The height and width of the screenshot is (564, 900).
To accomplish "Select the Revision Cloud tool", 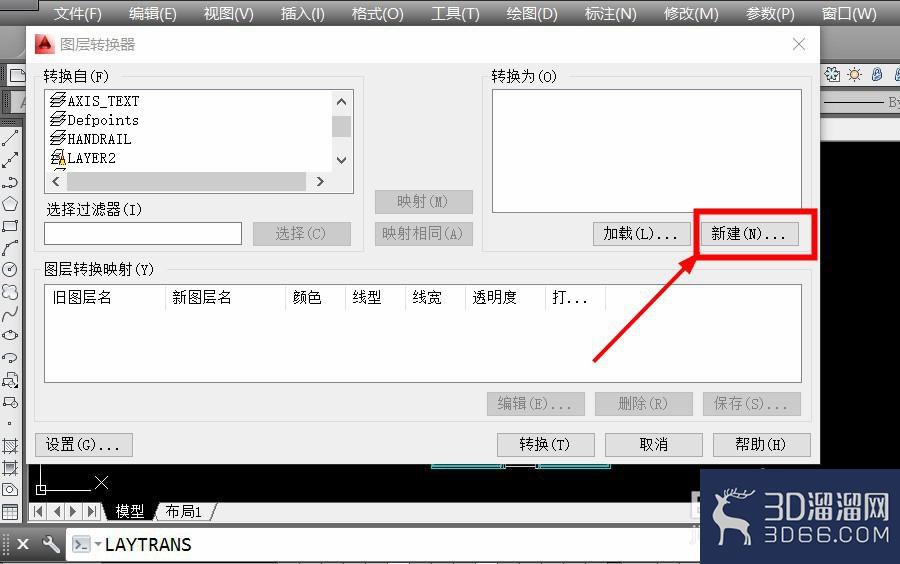I will (x=10, y=291).
